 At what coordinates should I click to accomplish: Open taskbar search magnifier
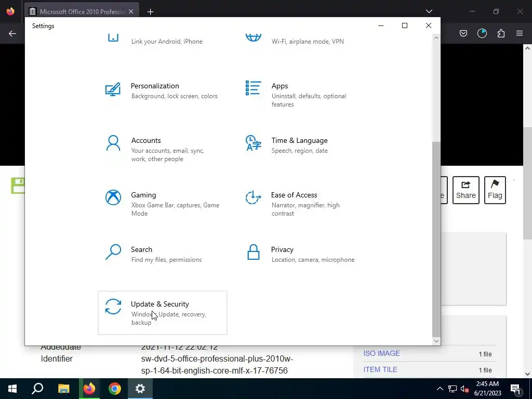pyautogui.click(x=37, y=389)
